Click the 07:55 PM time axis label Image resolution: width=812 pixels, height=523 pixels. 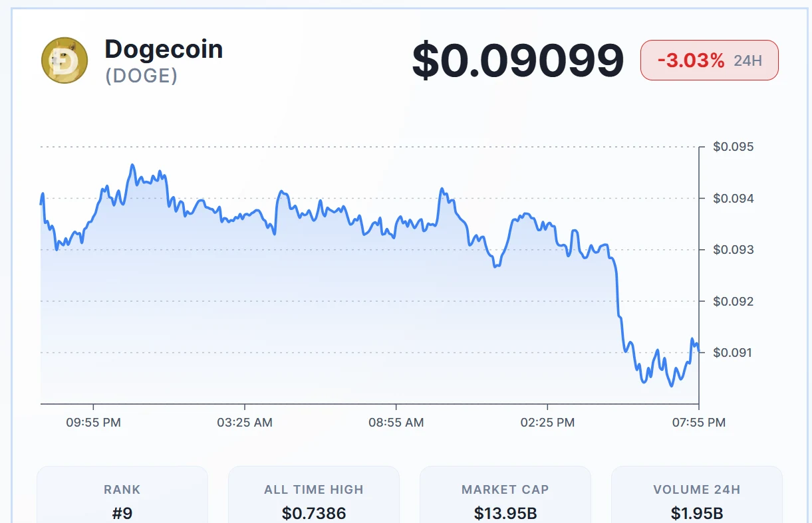pyautogui.click(x=698, y=423)
